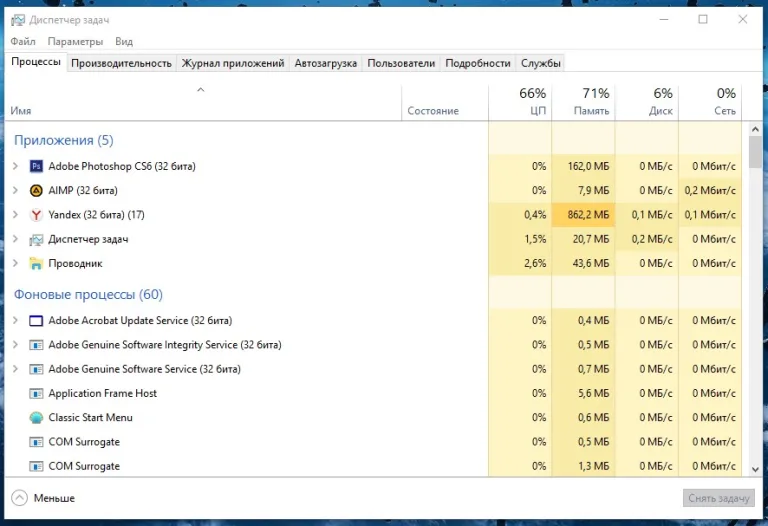Screen dimensions: 768x526
Task: Open the Файл menu
Action: tap(23, 42)
